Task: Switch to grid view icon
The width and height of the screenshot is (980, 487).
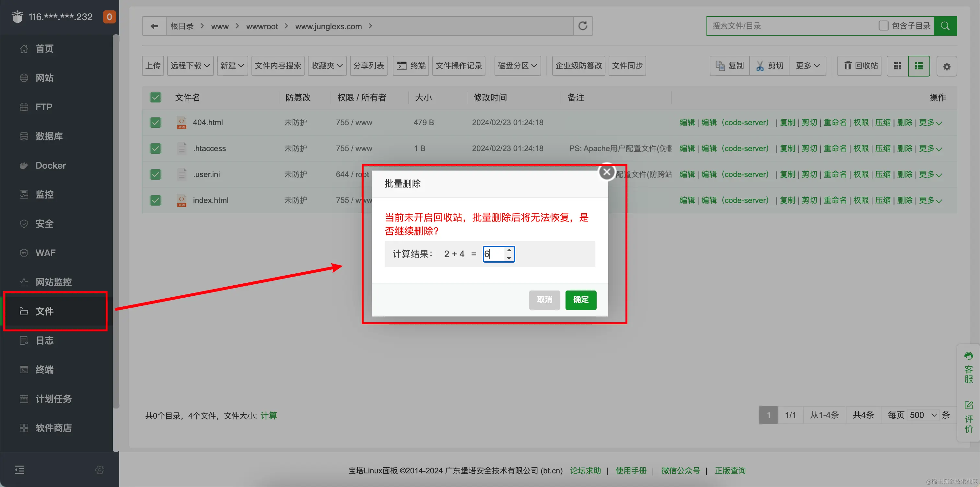Action: pyautogui.click(x=897, y=66)
